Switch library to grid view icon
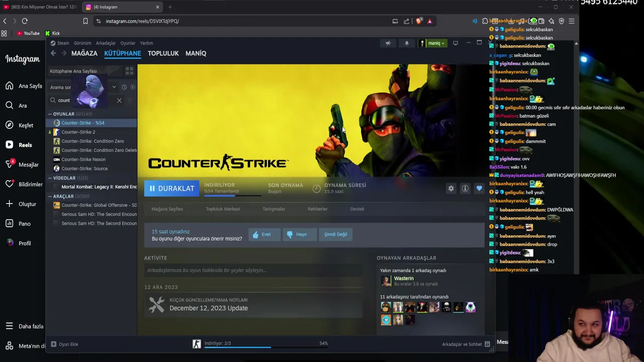 pos(129,71)
